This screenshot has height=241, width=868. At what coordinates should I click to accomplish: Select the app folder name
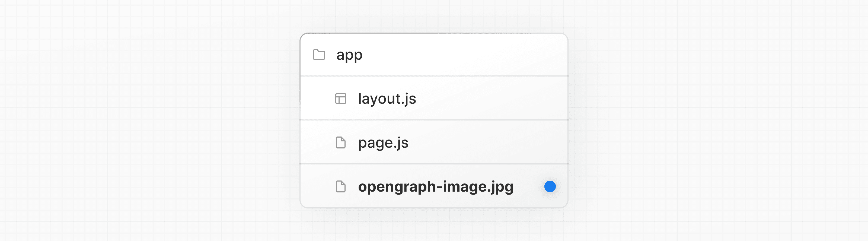point(349,55)
